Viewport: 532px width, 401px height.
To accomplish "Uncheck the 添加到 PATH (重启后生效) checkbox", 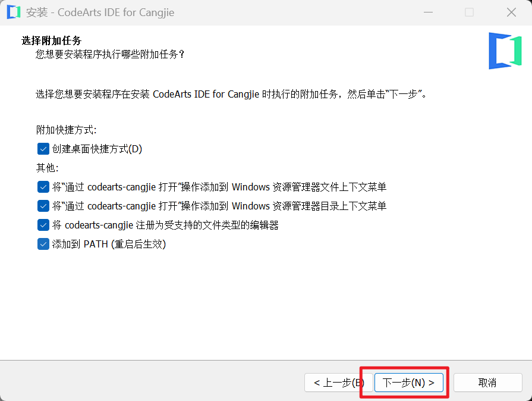I will tap(43, 244).
